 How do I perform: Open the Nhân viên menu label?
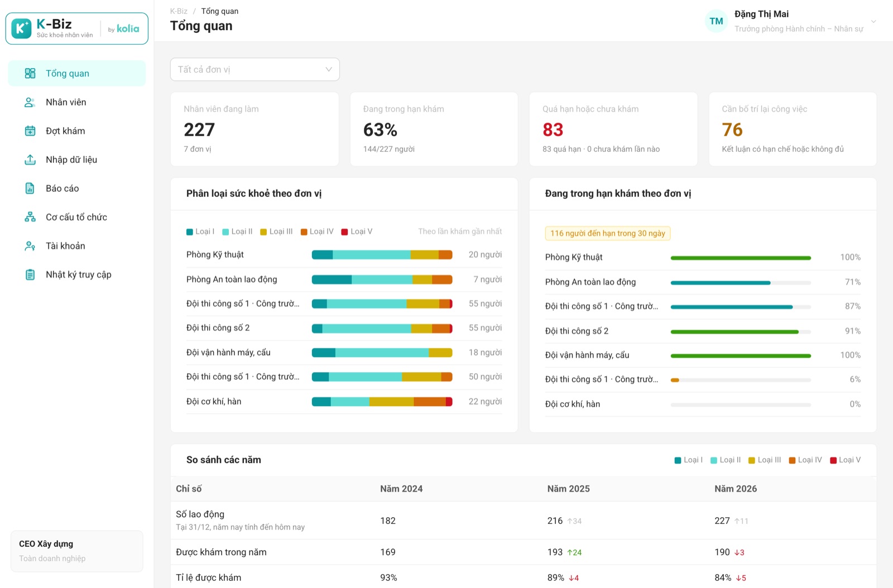[x=66, y=102]
